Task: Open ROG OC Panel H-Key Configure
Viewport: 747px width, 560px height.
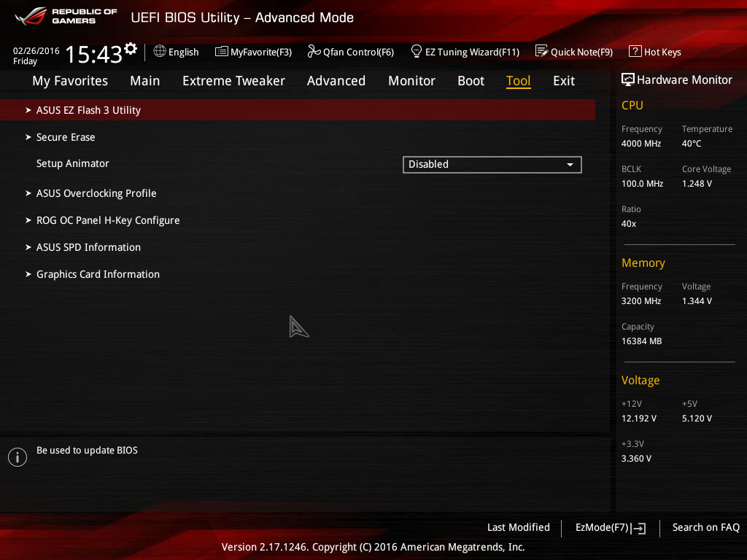Action: click(x=298, y=220)
